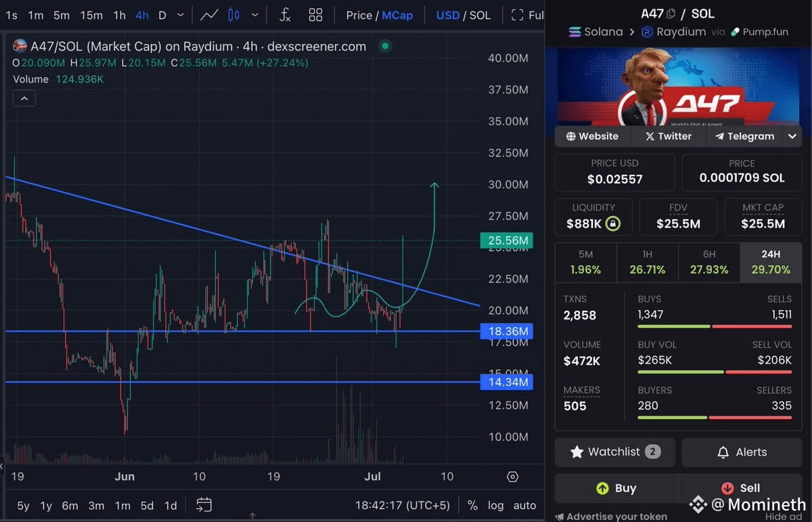The height and width of the screenshot is (522, 812).
Task: Open the Alerts bell button
Action: (742, 452)
